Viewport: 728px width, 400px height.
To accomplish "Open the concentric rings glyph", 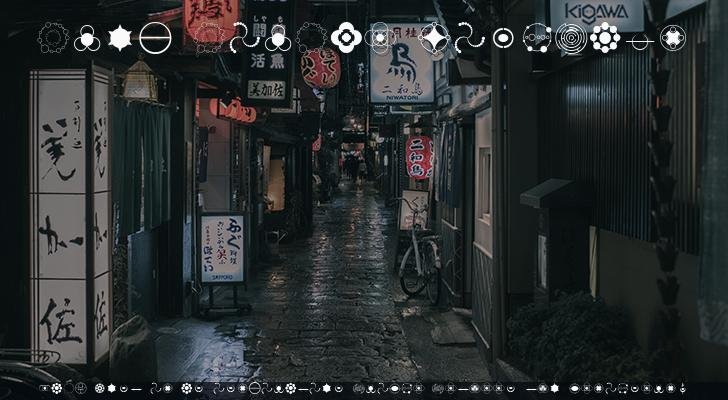I will point(571,38).
